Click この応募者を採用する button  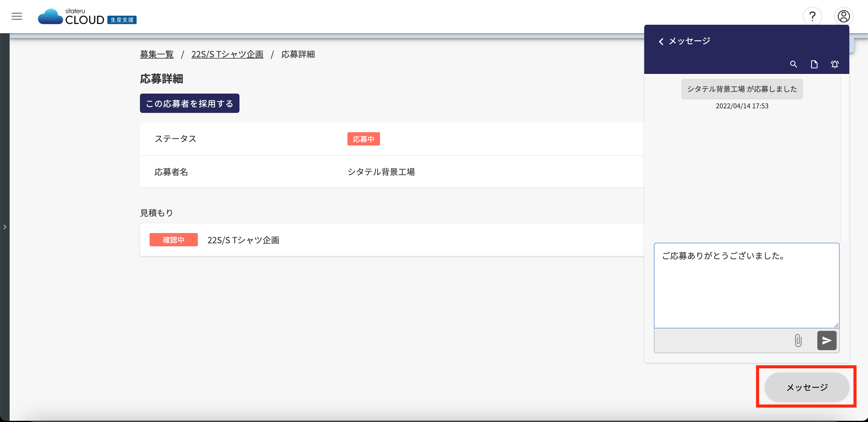coord(189,103)
